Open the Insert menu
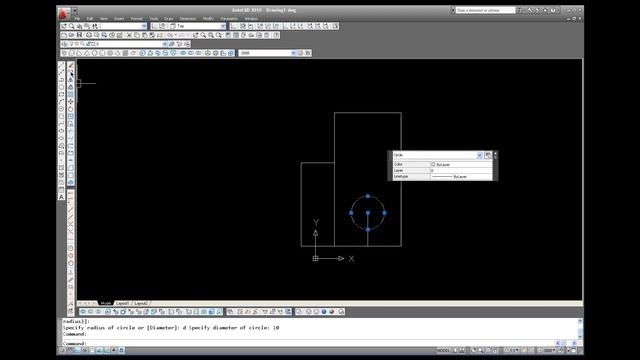Screen dimensions: 640x360 [x=119, y=18]
